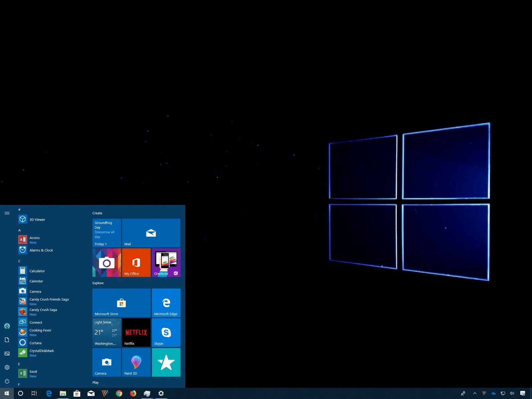Viewport: 532px width, 399px height.
Task: Click the letter E section header
Action: click(19, 364)
